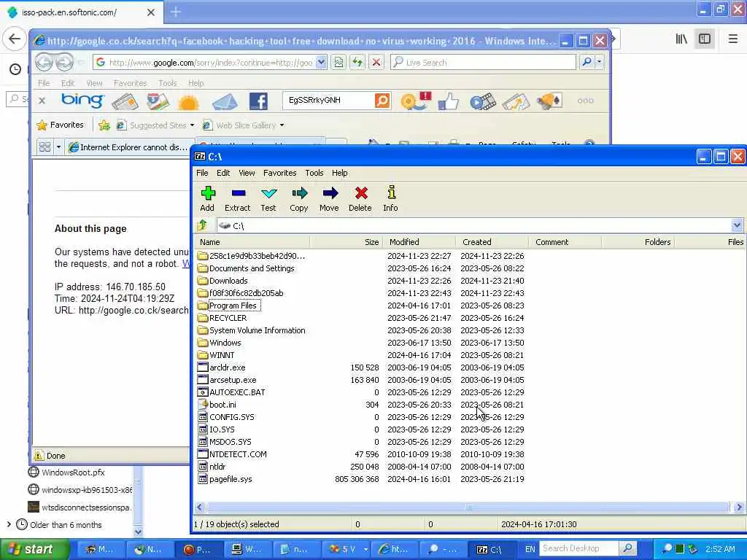Click the thumbs-up icon in the IE toolbar

(449, 101)
